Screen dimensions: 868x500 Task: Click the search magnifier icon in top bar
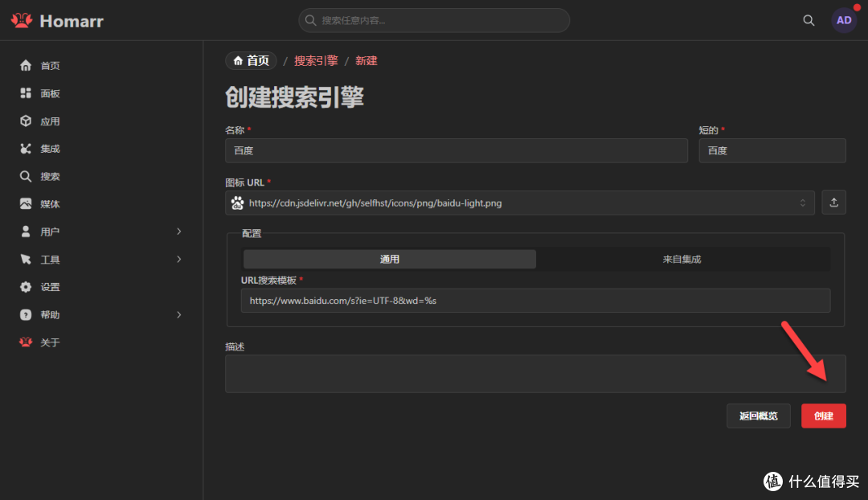click(809, 20)
